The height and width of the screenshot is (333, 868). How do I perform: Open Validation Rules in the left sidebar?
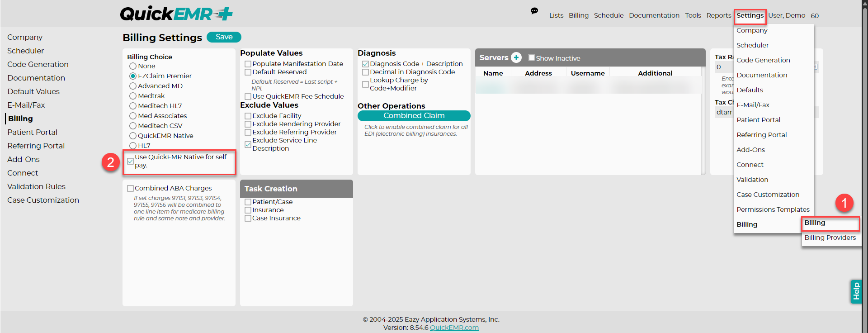pyautogui.click(x=36, y=186)
